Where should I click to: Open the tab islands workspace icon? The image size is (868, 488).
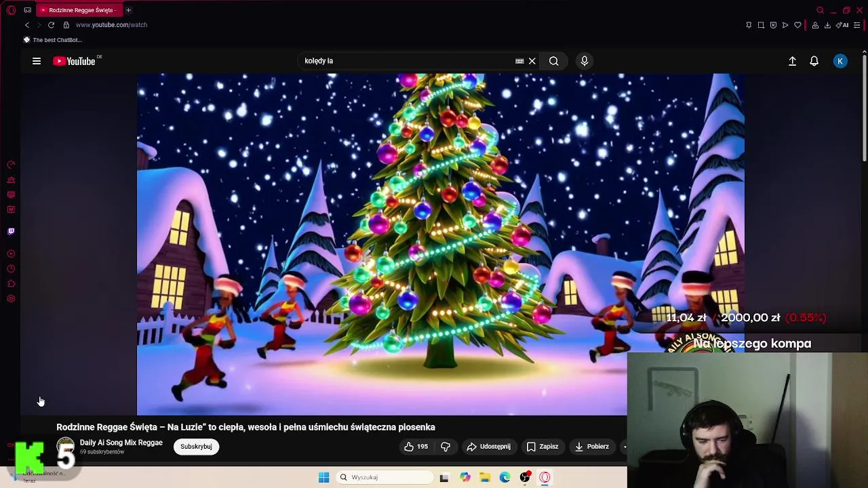coord(27,10)
